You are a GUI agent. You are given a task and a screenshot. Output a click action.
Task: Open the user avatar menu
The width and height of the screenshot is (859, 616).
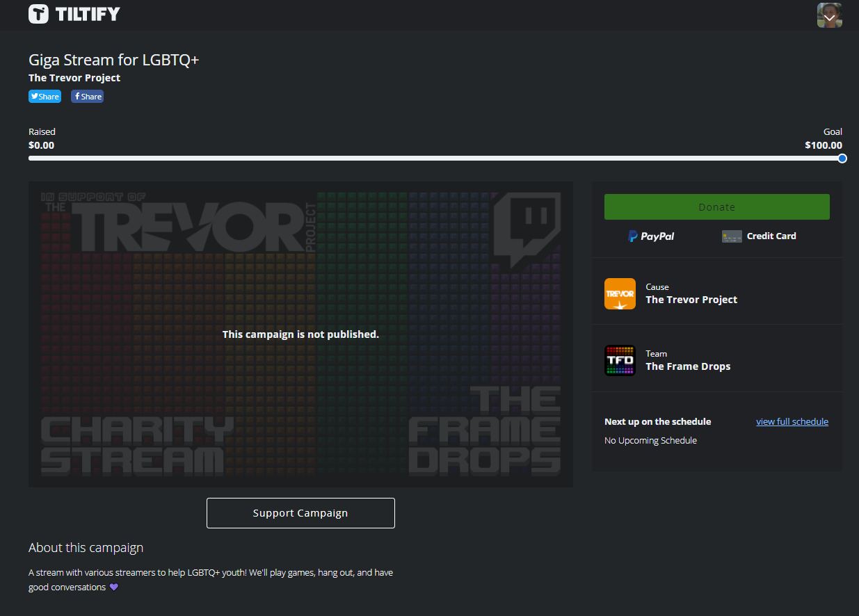(x=829, y=15)
